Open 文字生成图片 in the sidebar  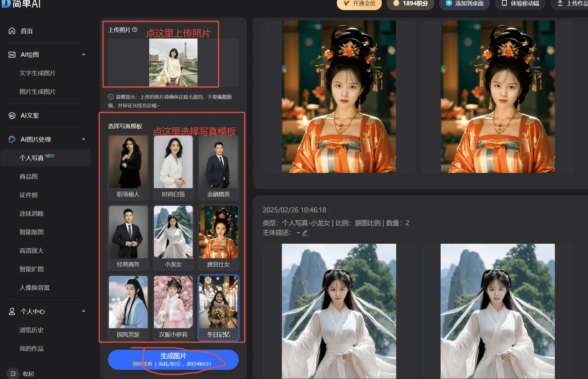[38, 73]
